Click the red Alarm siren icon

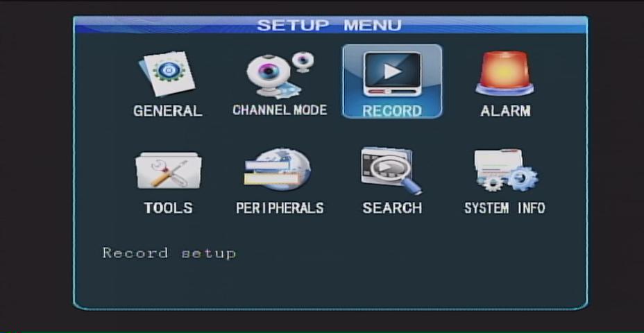505,74
